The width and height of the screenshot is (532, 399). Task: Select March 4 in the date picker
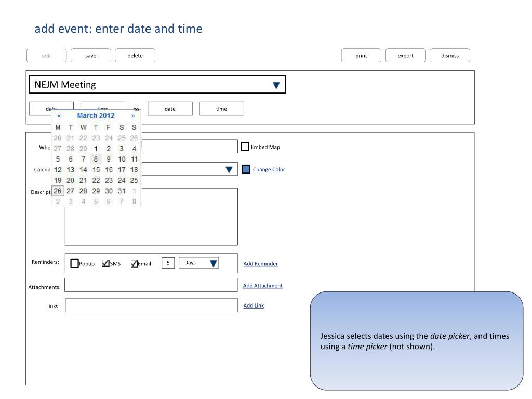pos(134,149)
